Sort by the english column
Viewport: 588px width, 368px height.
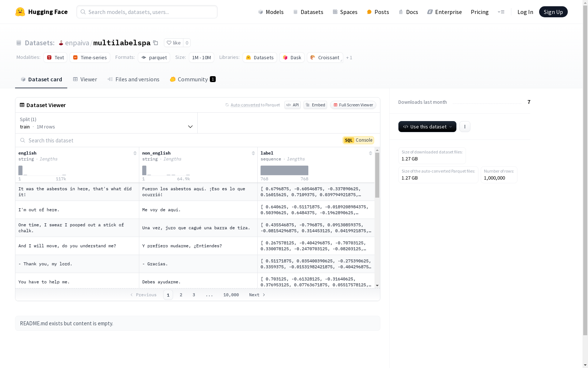(135, 153)
